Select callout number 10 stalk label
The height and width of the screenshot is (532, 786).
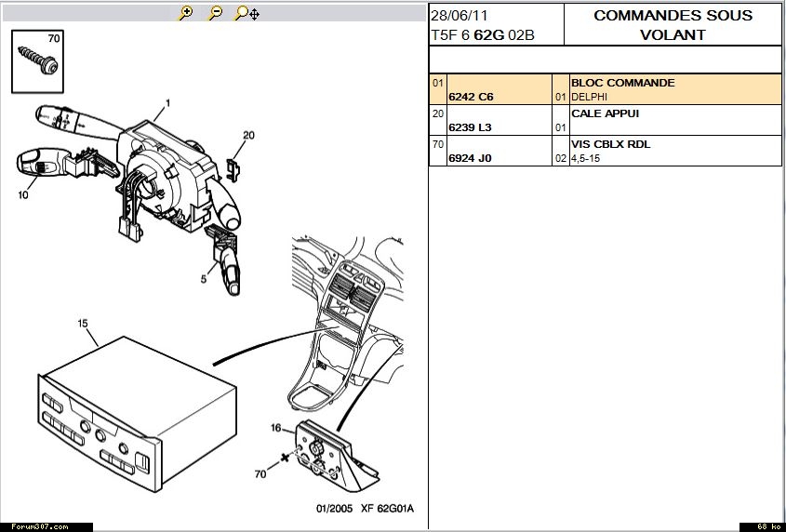23,194
